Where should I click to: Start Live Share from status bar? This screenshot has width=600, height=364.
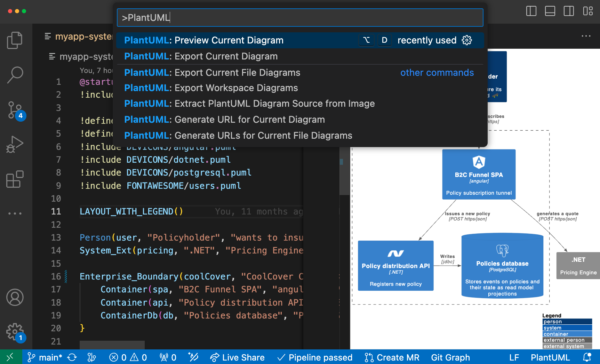pyautogui.click(x=238, y=357)
